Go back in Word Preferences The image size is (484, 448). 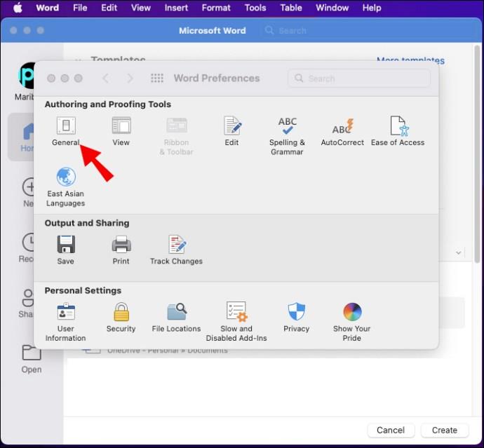(x=105, y=78)
